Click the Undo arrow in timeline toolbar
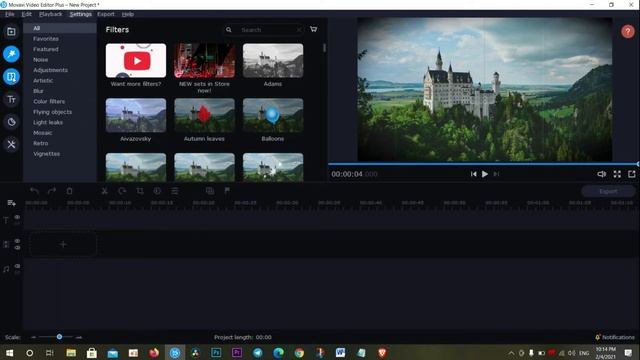This screenshot has width=640, height=360. (34, 191)
